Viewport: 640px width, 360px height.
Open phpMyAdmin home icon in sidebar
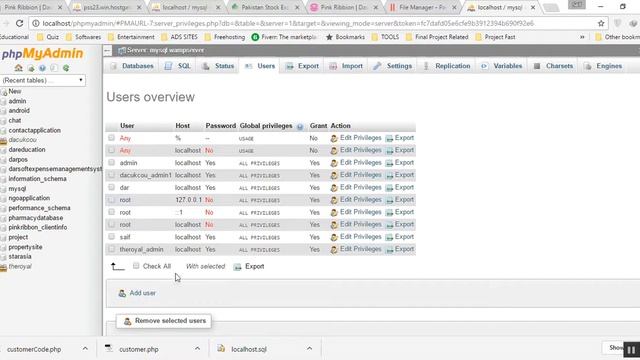[18, 68]
